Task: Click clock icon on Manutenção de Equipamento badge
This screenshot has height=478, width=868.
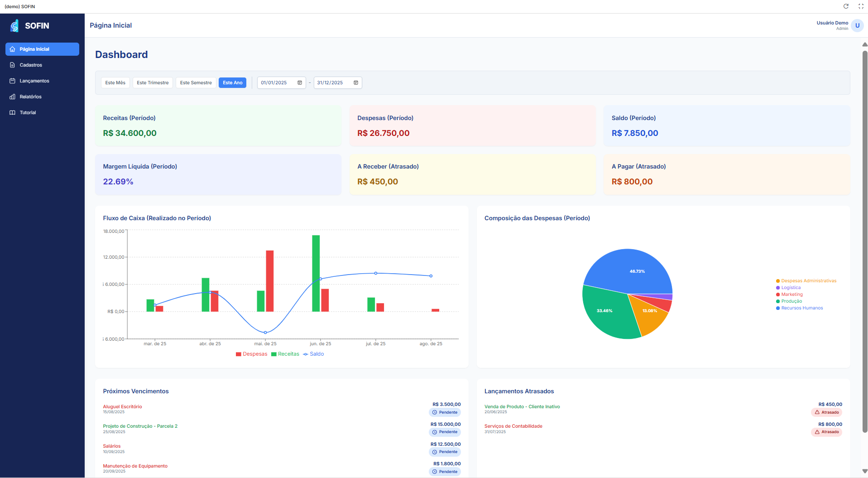Action: (x=435, y=472)
